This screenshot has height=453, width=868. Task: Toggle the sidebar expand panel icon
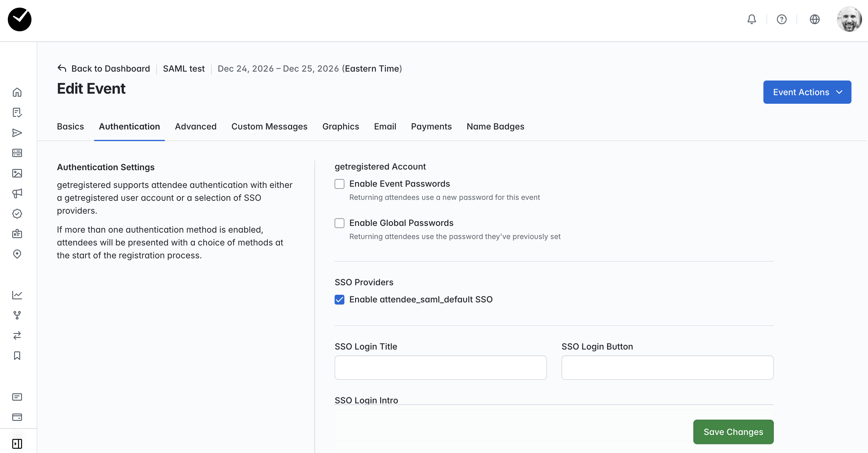pyautogui.click(x=17, y=444)
